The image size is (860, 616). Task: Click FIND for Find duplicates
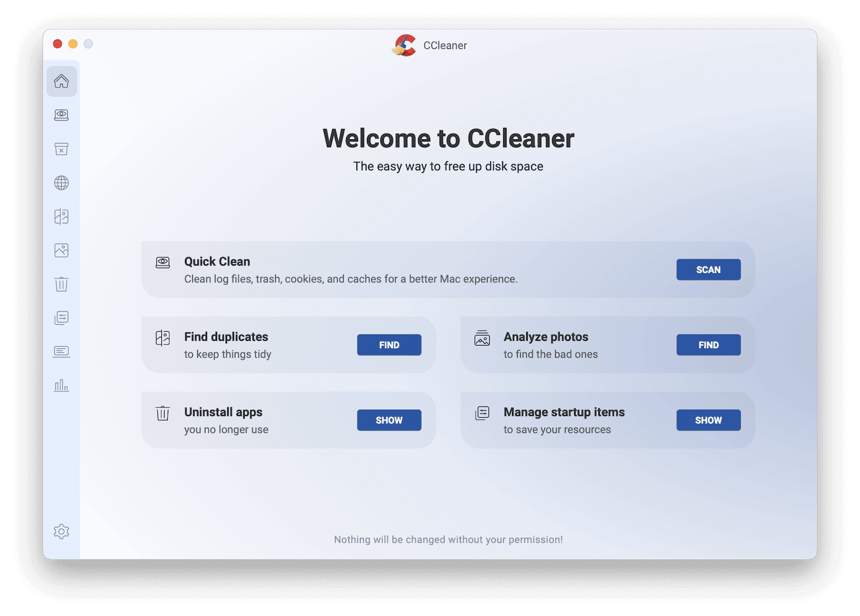tap(389, 345)
